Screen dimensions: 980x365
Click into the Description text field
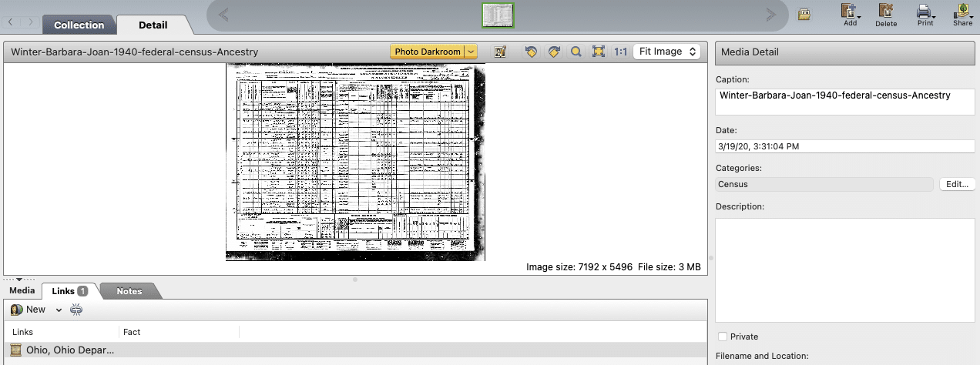click(845, 270)
